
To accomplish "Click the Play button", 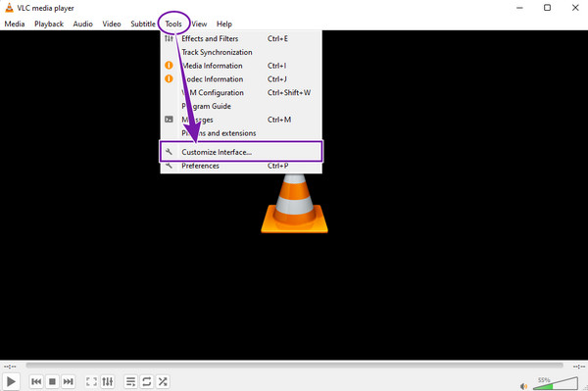I will (x=11, y=381).
